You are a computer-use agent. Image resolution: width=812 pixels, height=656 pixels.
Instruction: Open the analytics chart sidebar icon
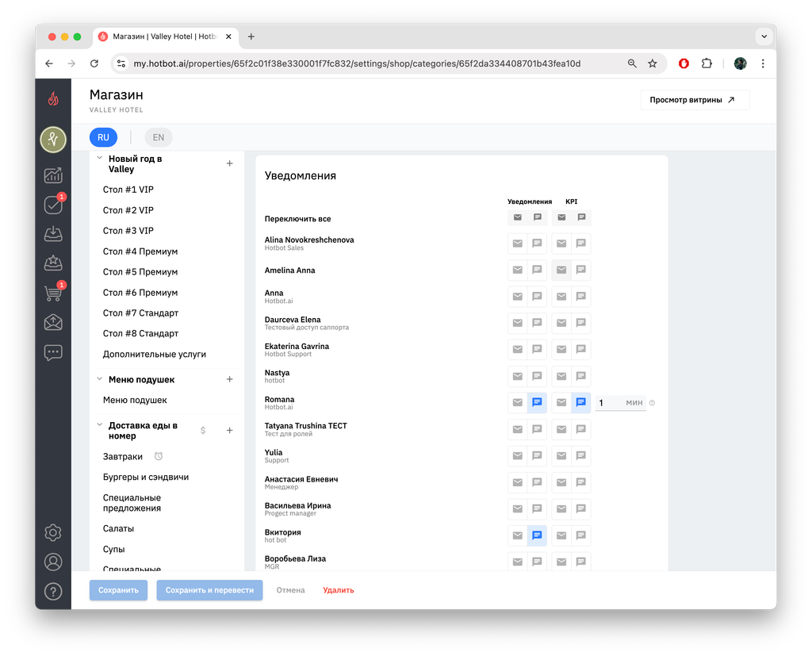coord(53,175)
